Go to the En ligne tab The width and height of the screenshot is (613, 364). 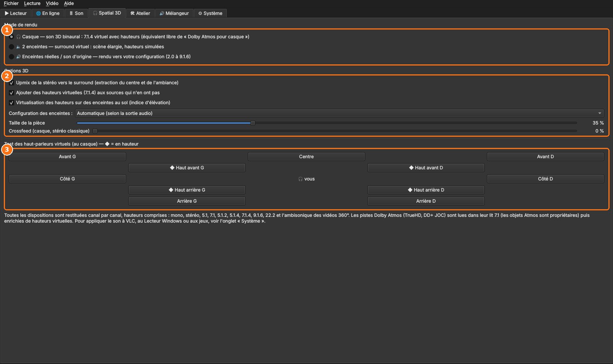click(48, 13)
